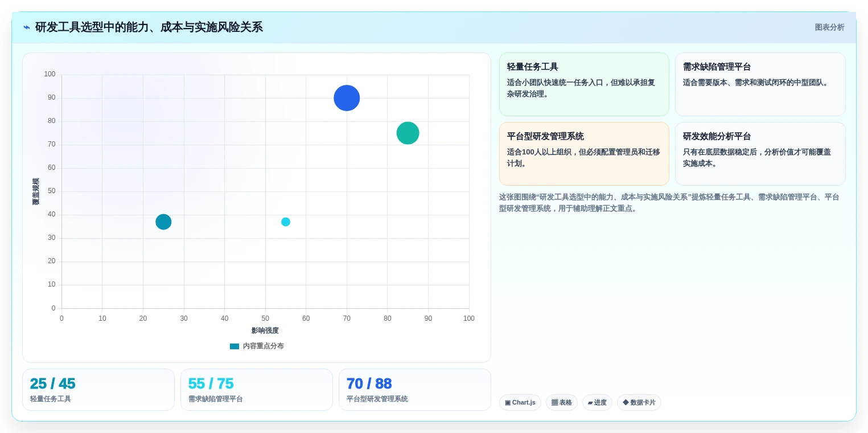Open the 轻量任务工具 description card
The height and width of the screenshot is (433, 868).
click(x=584, y=84)
